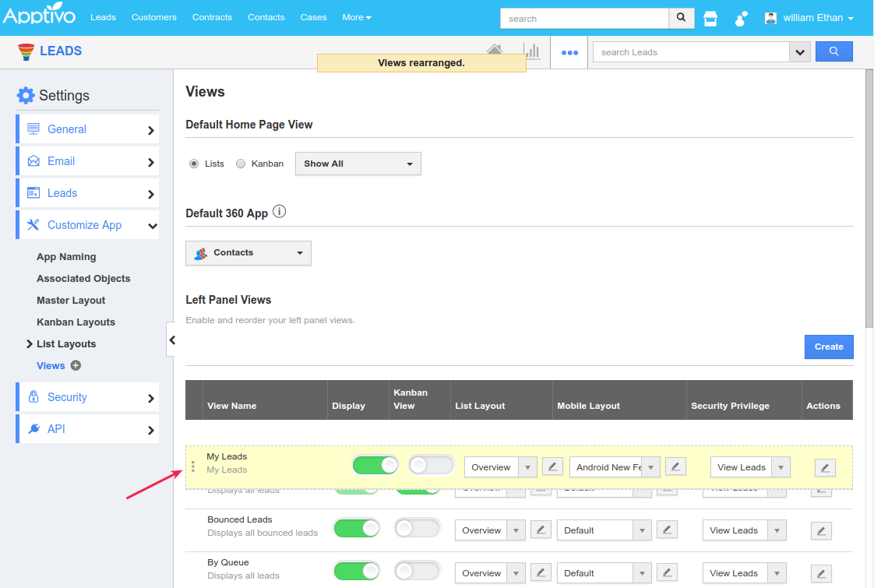Select the Kanban radio button
The width and height of the screenshot is (874, 588).
241,164
